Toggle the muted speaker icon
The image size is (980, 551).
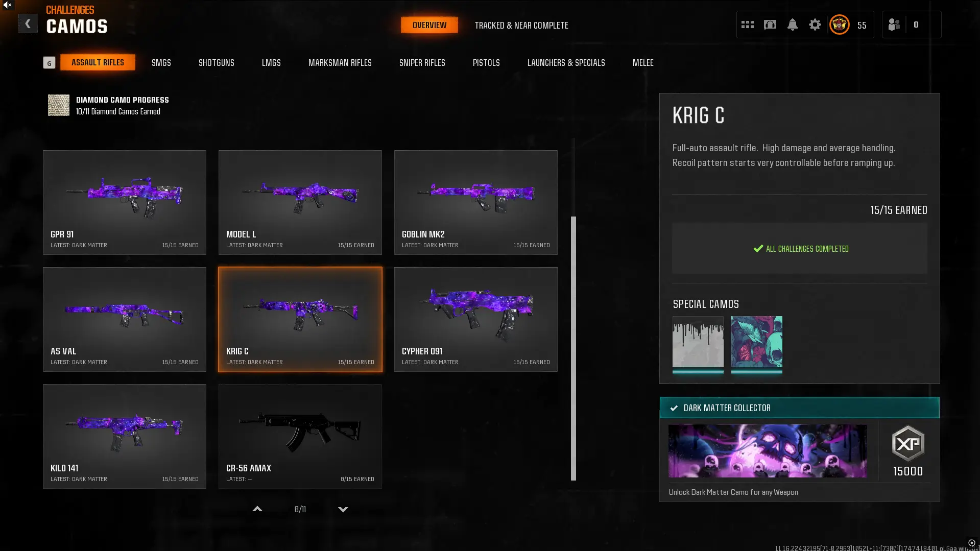(7, 5)
